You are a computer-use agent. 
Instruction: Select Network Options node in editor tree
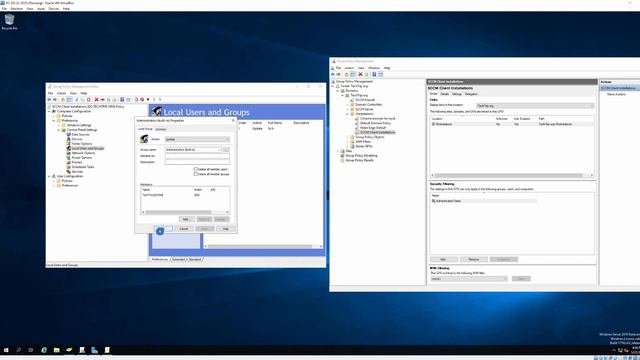pyautogui.click(x=83, y=153)
